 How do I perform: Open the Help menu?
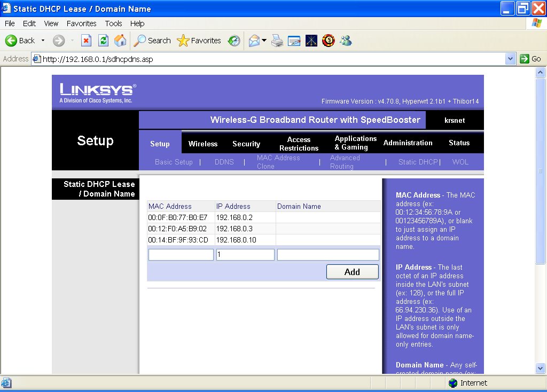137,23
